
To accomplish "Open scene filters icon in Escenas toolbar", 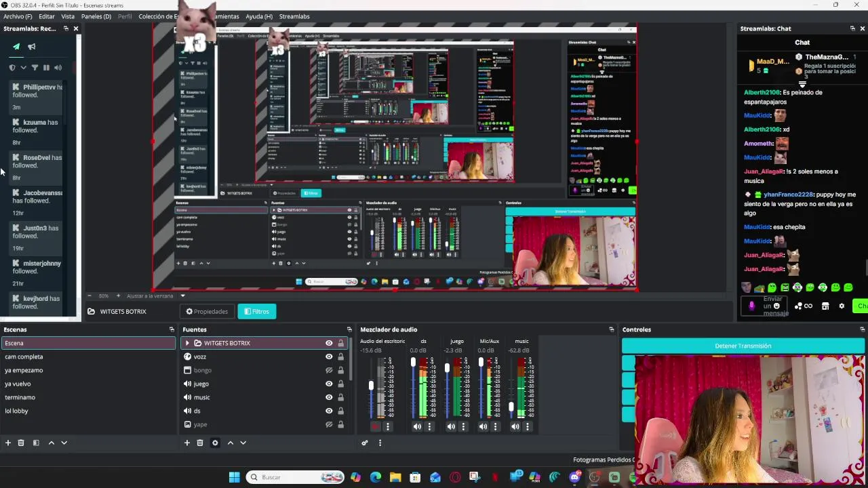I will click(x=36, y=443).
